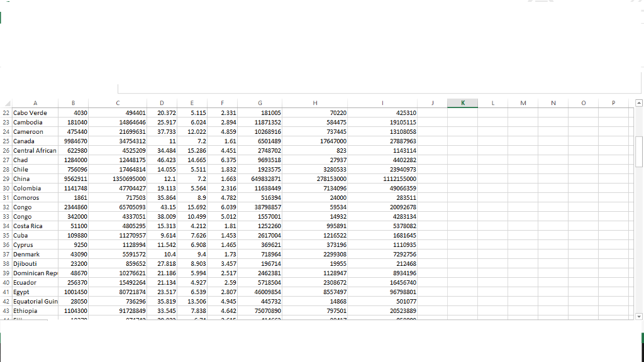The height and width of the screenshot is (362, 644).
Task: Click vertical scrollbar up arrow
Action: click(x=639, y=103)
